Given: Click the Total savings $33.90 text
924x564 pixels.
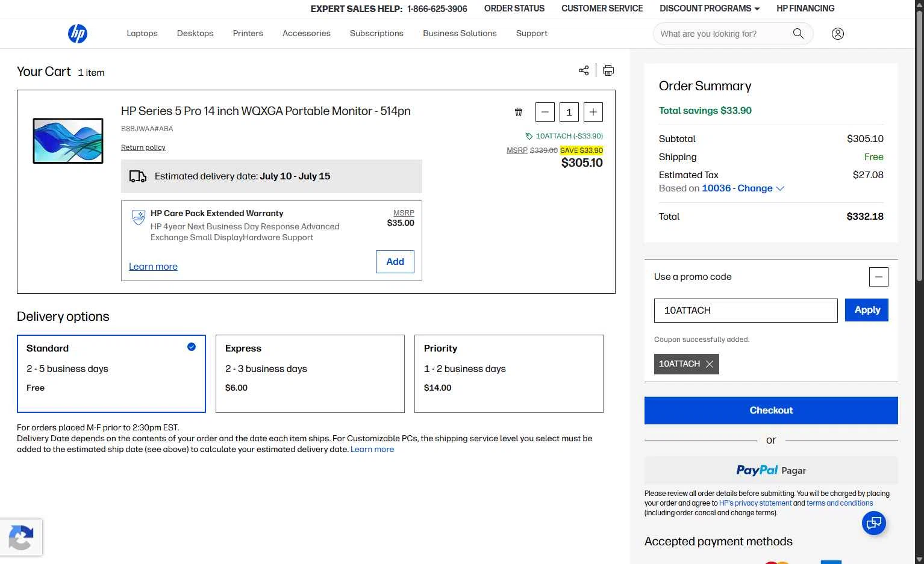Looking at the screenshot, I should [x=705, y=111].
